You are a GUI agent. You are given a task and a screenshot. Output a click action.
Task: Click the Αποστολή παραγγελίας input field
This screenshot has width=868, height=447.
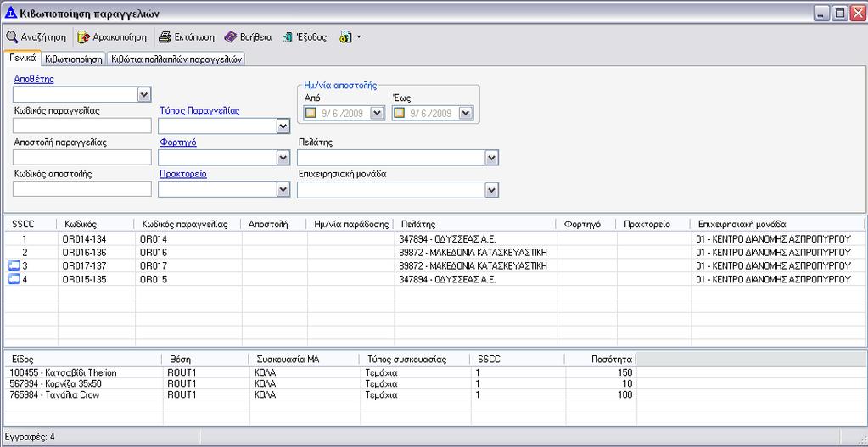point(82,158)
